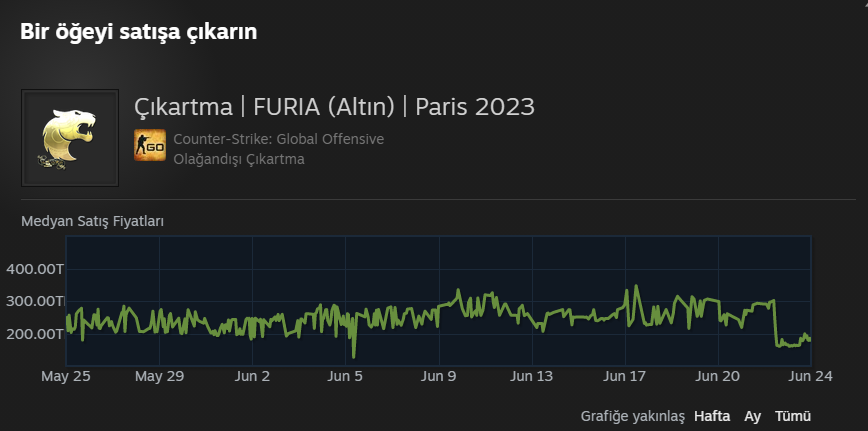
Task: Click the 'Jun 5' date axis label
Action: click(x=345, y=376)
